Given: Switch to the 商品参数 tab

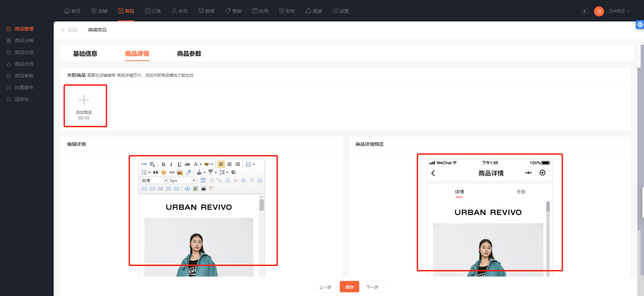Looking at the screenshot, I should 189,54.
